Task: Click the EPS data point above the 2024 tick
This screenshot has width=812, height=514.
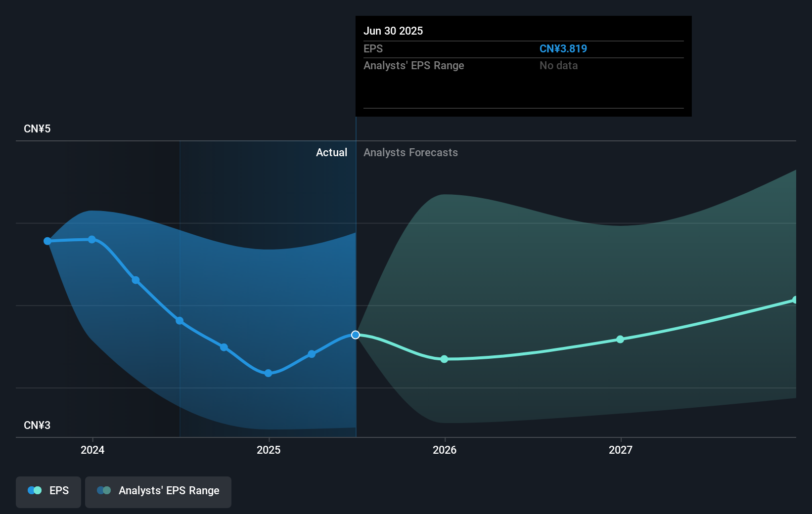Action: click(92, 239)
